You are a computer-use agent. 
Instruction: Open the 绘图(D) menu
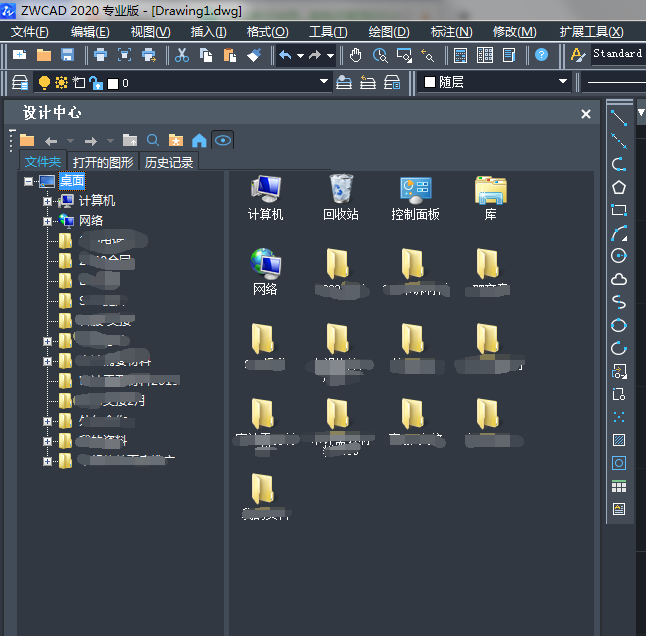(388, 32)
